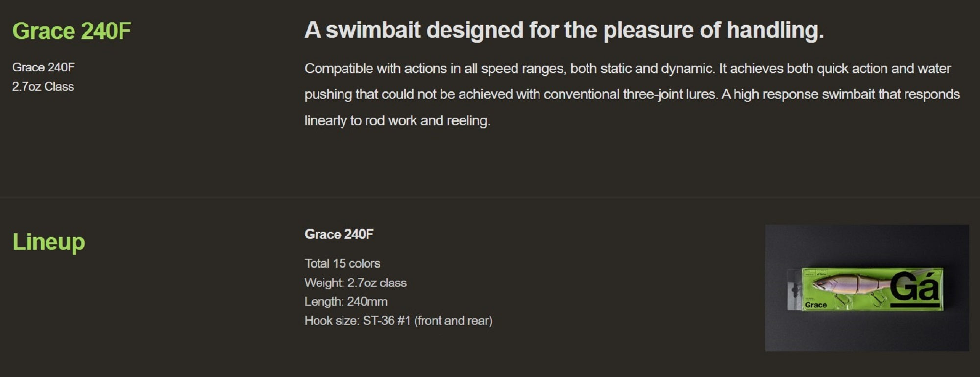Click the swimbait pleasure of handling headline
The image size is (980, 377).
coord(564,30)
